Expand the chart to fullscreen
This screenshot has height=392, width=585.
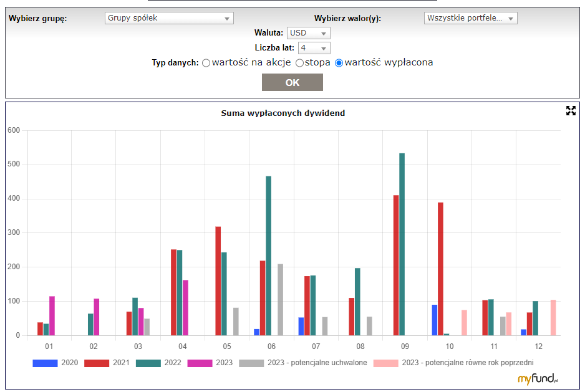point(571,110)
